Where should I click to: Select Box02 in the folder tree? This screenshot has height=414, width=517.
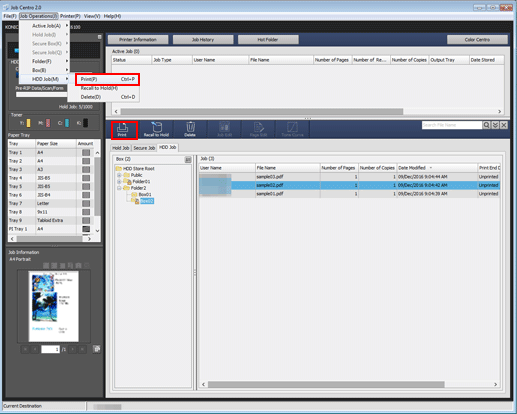click(147, 201)
